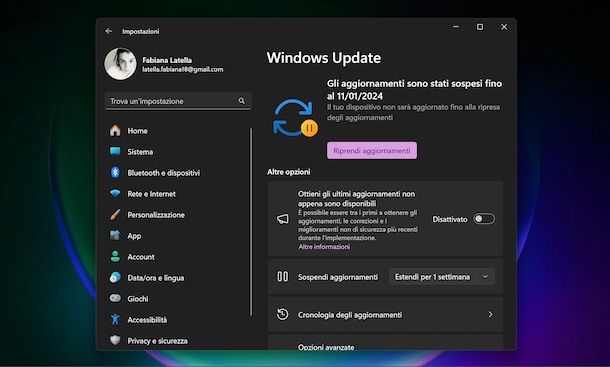Open Cronologia degli aggiornamenti row

pos(386,314)
